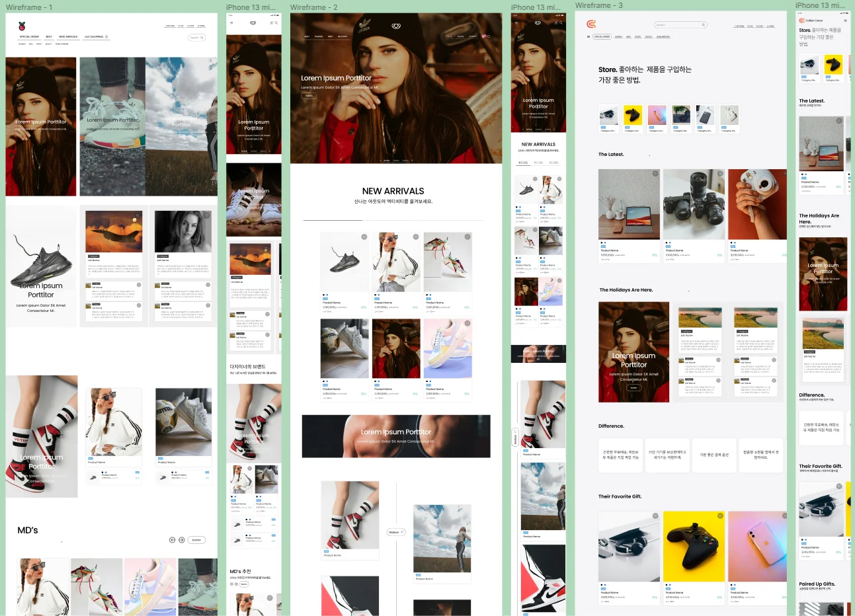Viewport: 855px width, 616px height.
Task: Click the 'Difference.' heading in Wireframe 3
Action: tap(611, 426)
